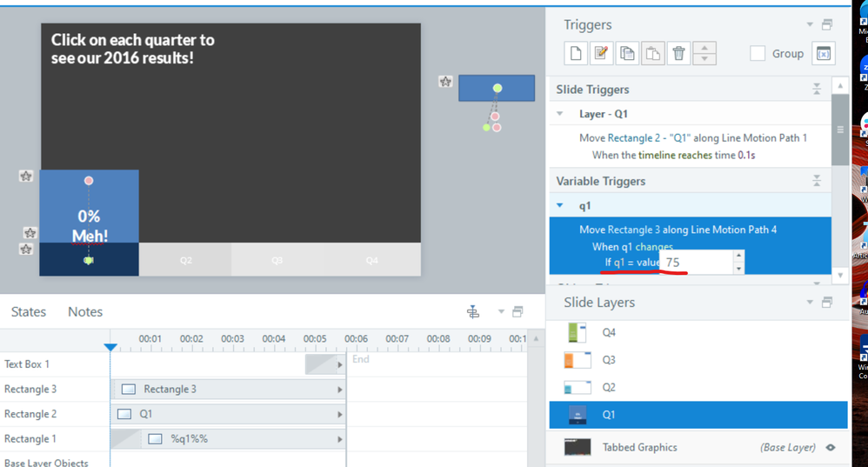
Task: Select Rectangle 1 row label in timeline
Action: pyautogui.click(x=30, y=439)
